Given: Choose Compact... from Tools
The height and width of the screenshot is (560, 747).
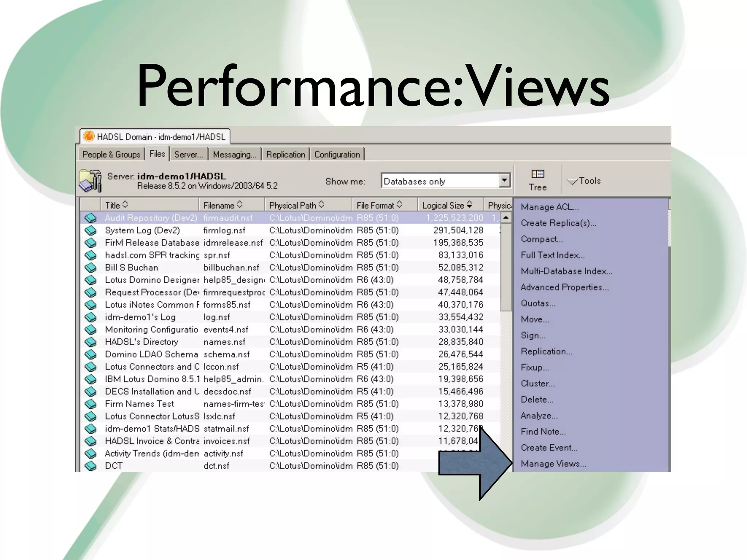Looking at the screenshot, I should 542,239.
